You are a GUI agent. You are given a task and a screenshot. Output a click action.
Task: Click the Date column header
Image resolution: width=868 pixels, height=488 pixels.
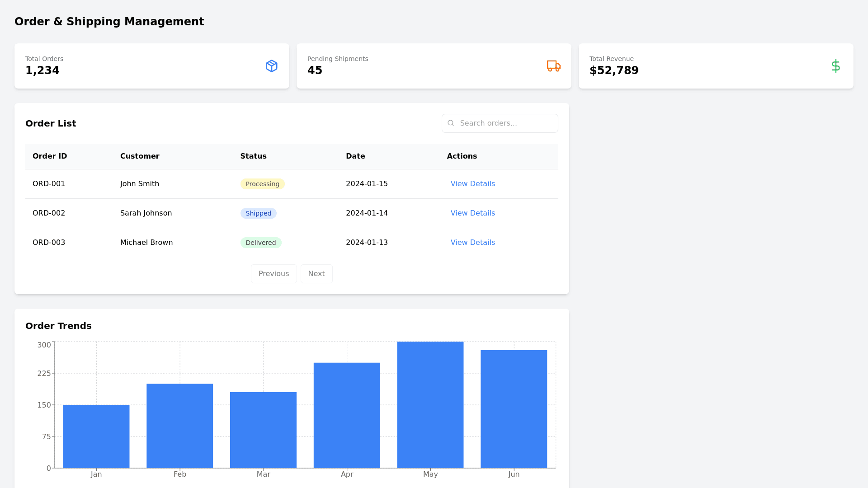pos(355,156)
